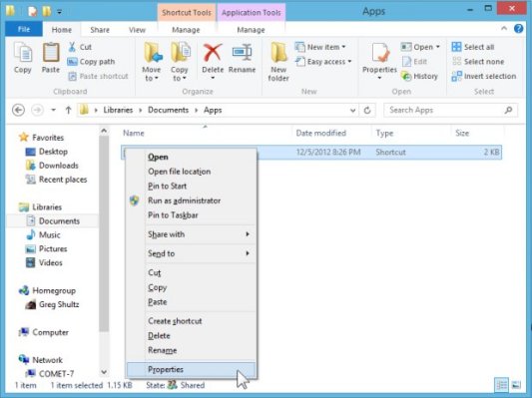Click Select all in ribbon

coord(473,47)
